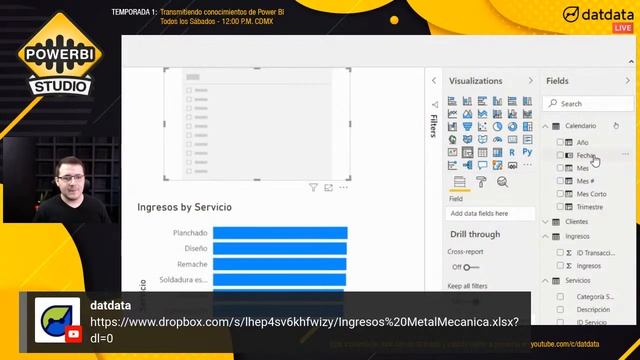The image size is (640, 360).
Task: Collapse the Fields pane arrow
Action: click(x=628, y=81)
